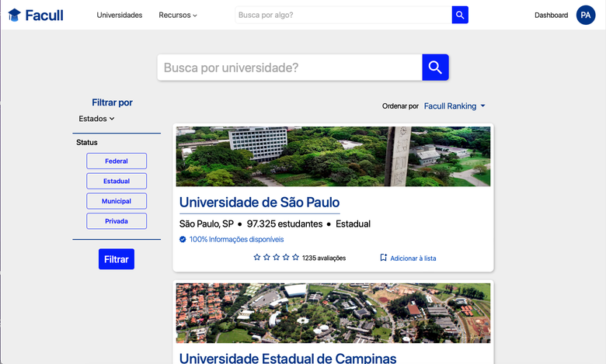606x364 pixels.
Task: Rate the fourth star for Universidade de São Paulo
Action: tap(286, 257)
